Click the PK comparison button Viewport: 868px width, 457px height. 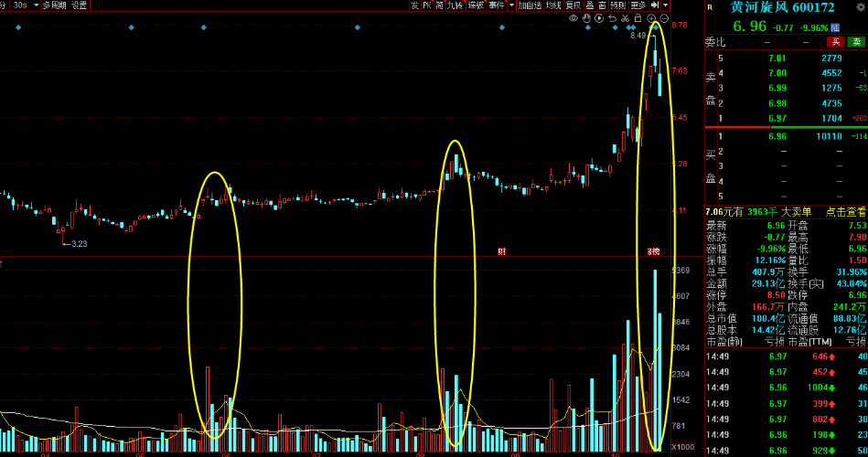(x=427, y=5)
